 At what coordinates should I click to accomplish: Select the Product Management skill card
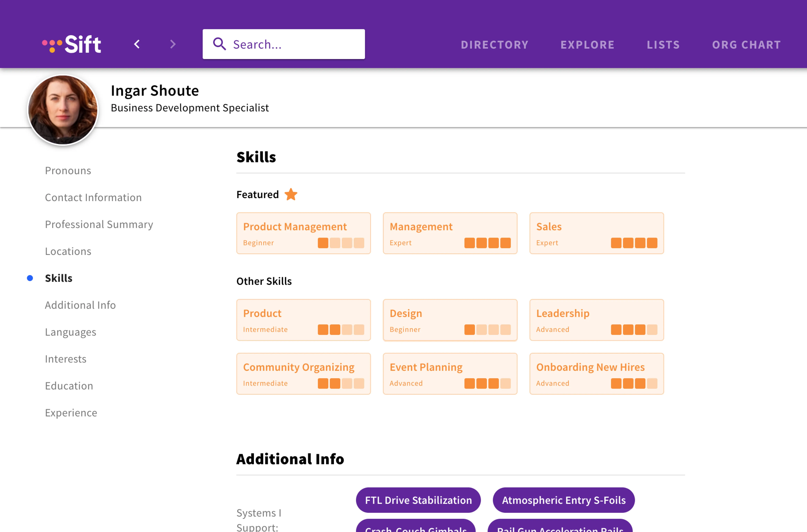(303, 233)
